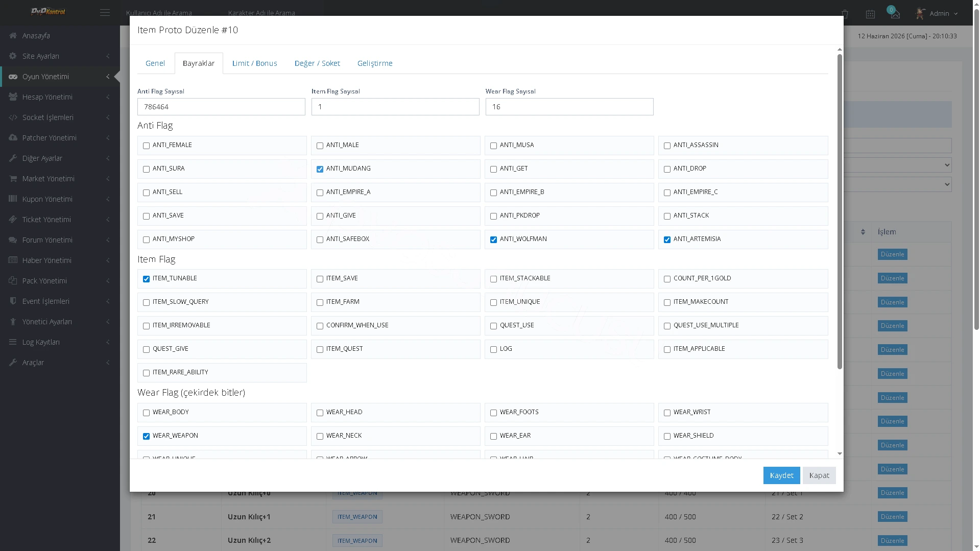Click the Kaydet save button
The height and width of the screenshot is (551, 980).
pyautogui.click(x=781, y=475)
